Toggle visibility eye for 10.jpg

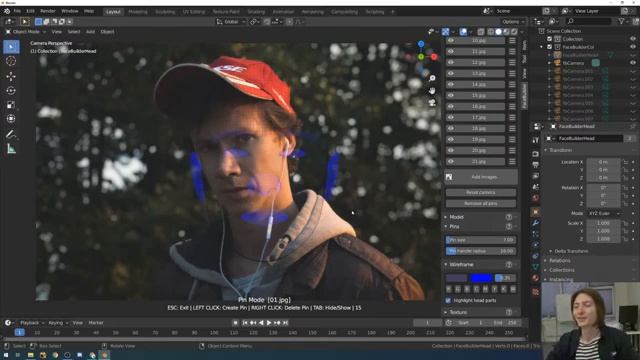[x=451, y=40]
